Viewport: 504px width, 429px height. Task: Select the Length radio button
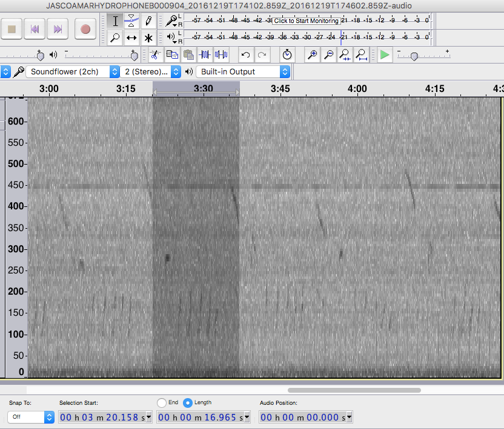click(x=187, y=402)
